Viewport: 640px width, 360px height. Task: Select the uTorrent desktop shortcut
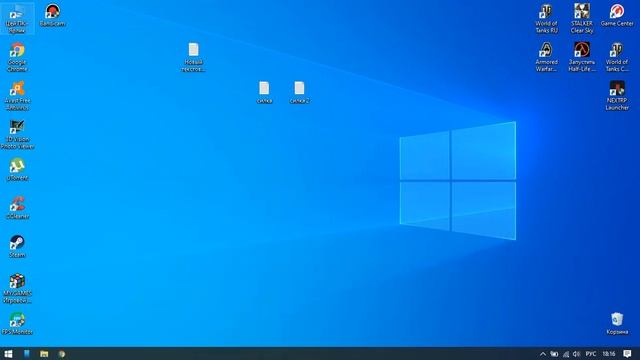coord(17,169)
